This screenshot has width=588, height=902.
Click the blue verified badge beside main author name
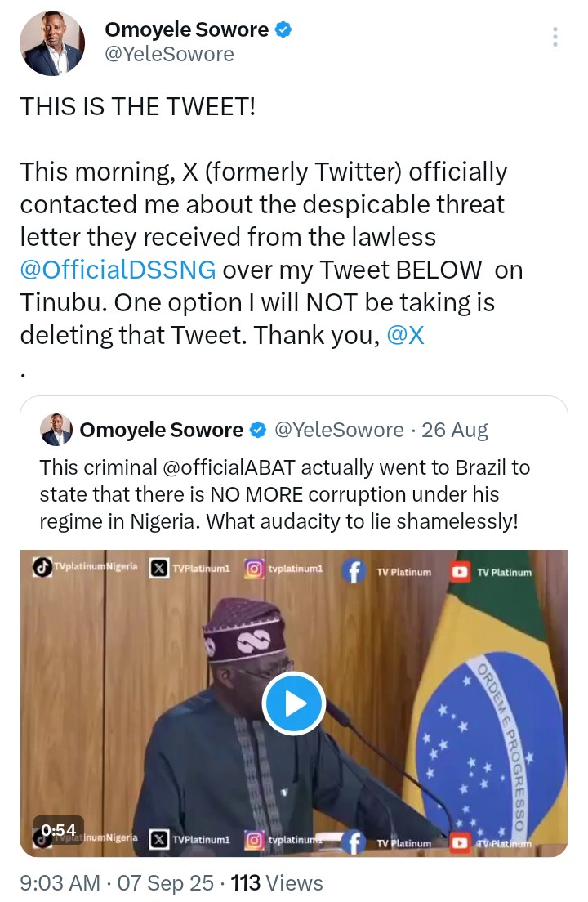[x=283, y=29]
